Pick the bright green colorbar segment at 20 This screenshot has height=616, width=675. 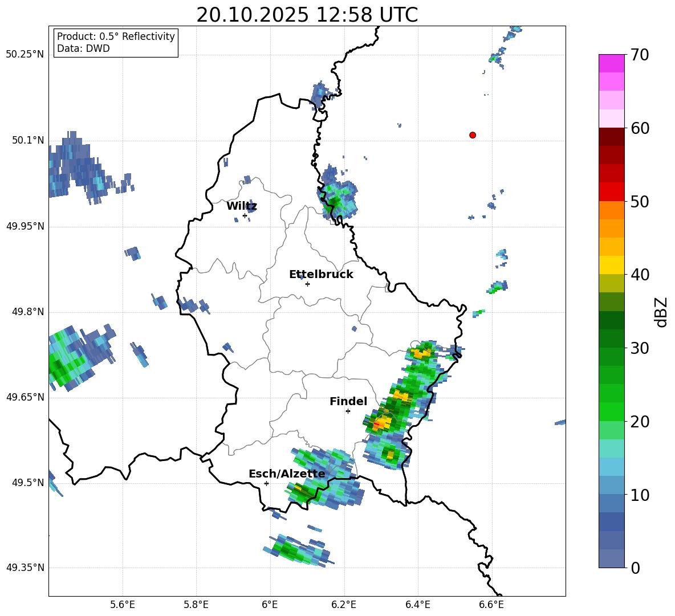click(611, 411)
